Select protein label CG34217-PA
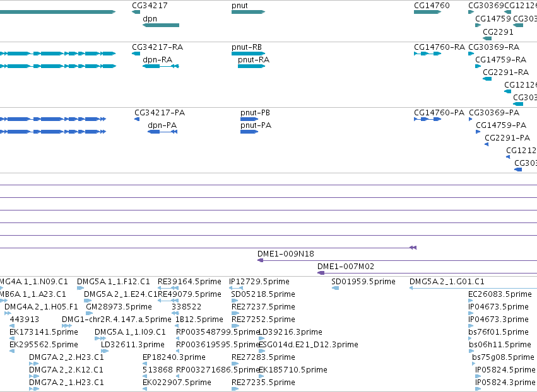The width and height of the screenshot is (537, 392). click(160, 113)
